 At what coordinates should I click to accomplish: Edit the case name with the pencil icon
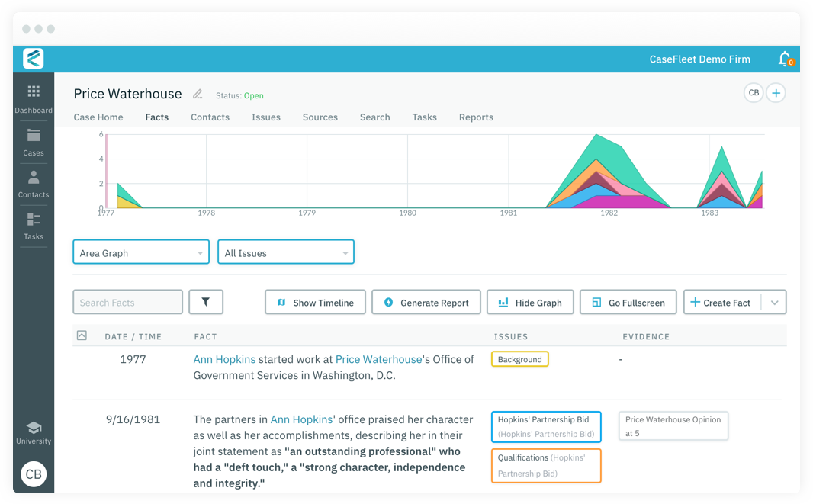point(197,93)
